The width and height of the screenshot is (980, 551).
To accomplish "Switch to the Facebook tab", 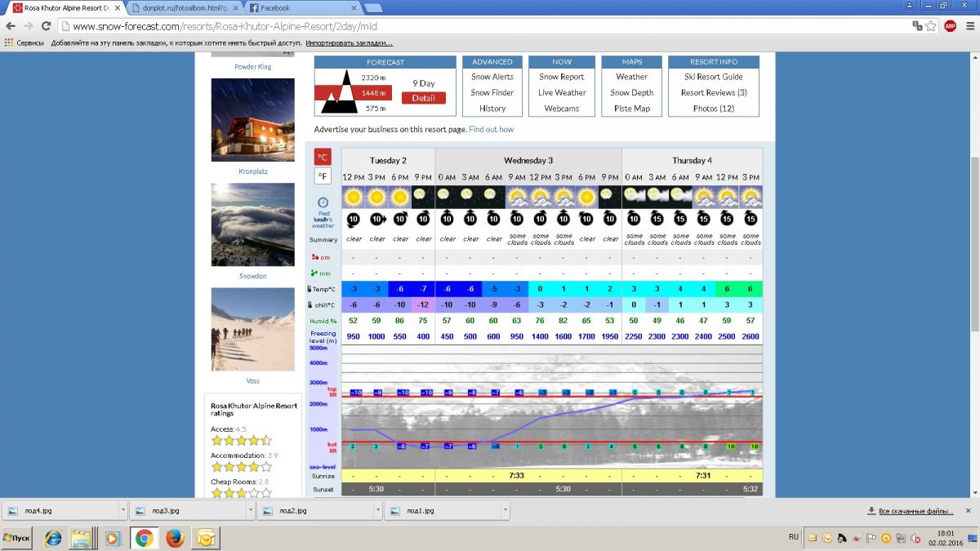I will pyautogui.click(x=301, y=8).
